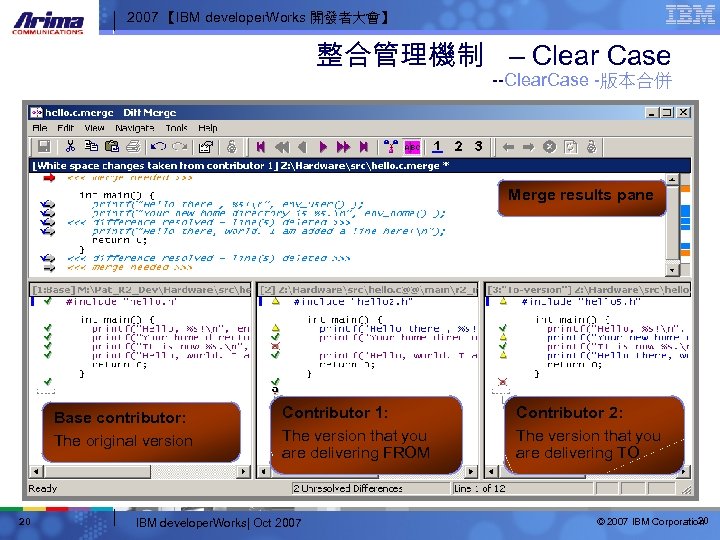
Task: Click contributor 2 pane scroll right arrow
Action: pos(471,471)
